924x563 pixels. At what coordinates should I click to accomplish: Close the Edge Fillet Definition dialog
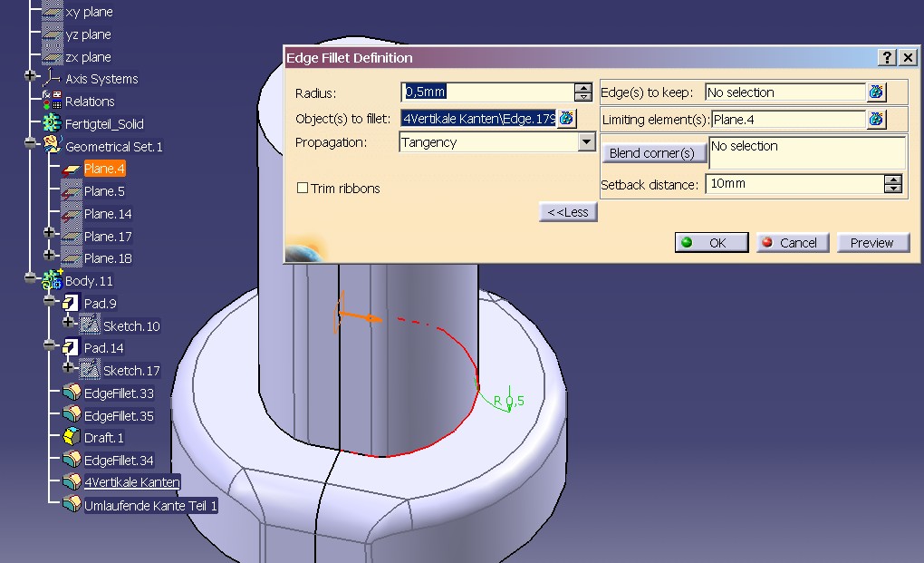click(908, 57)
